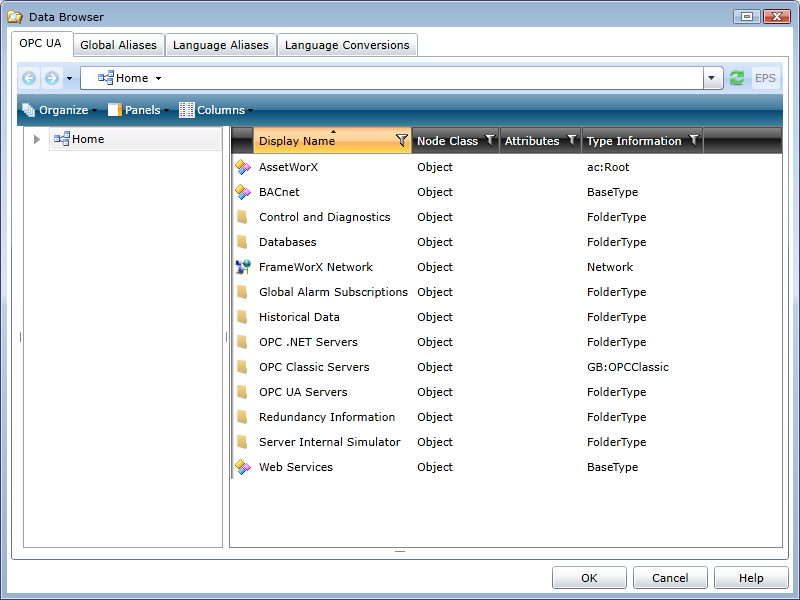Click the forward navigation arrow
The height and width of the screenshot is (600, 800).
tap(51, 78)
